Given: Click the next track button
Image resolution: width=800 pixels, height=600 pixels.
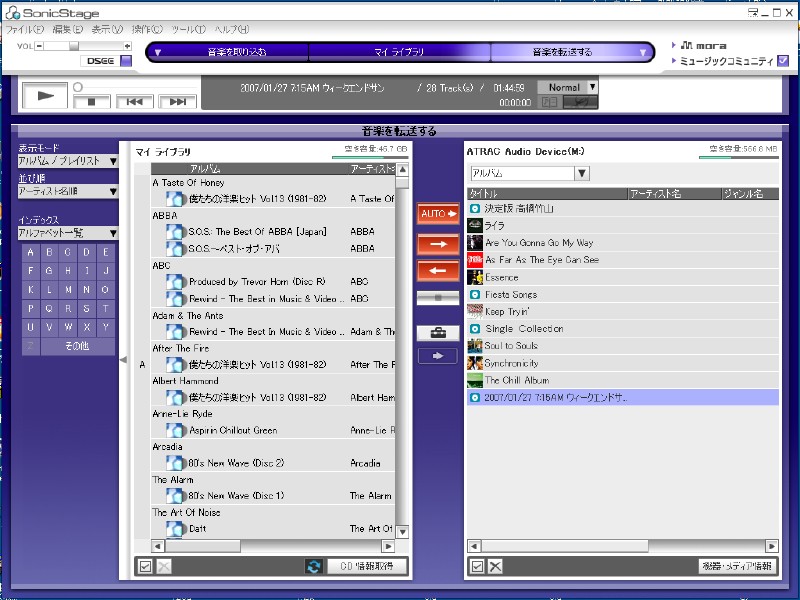Looking at the screenshot, I should (x=178, y=101).
